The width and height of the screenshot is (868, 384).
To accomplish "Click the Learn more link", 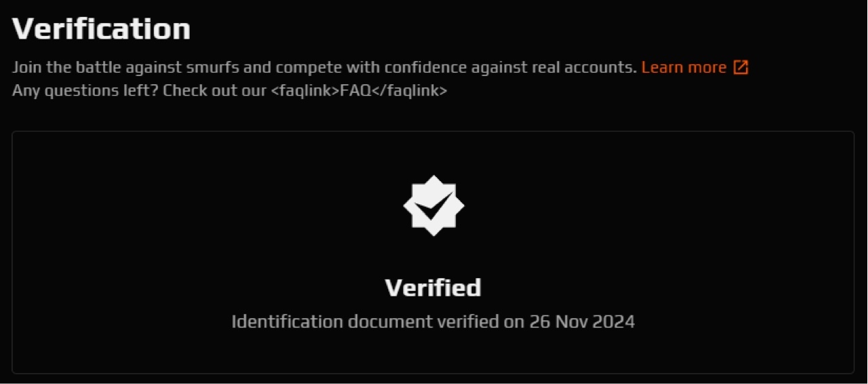I will (x=683, y=67).
